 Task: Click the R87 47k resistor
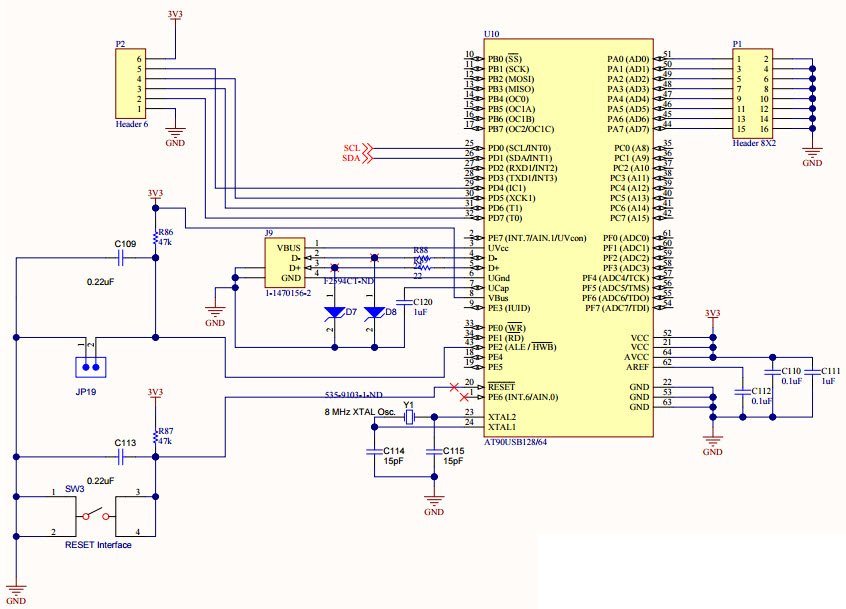pos(155,436)
